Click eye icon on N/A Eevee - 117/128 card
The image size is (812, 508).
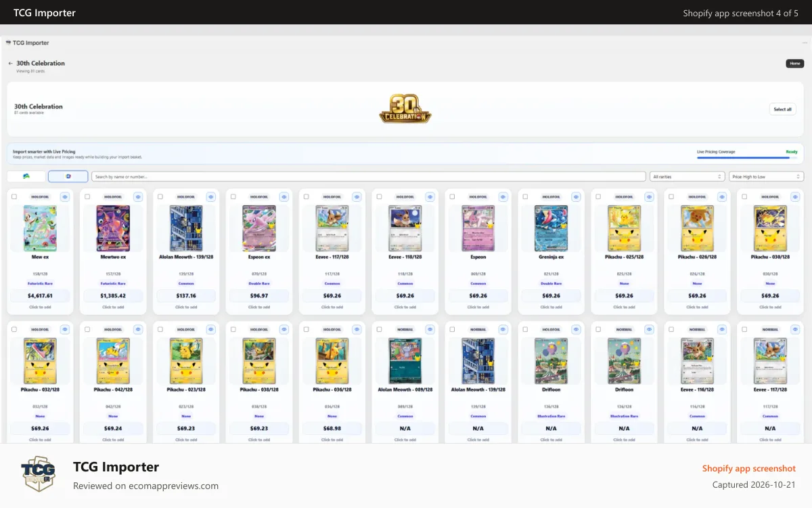[x=796, y=329]
